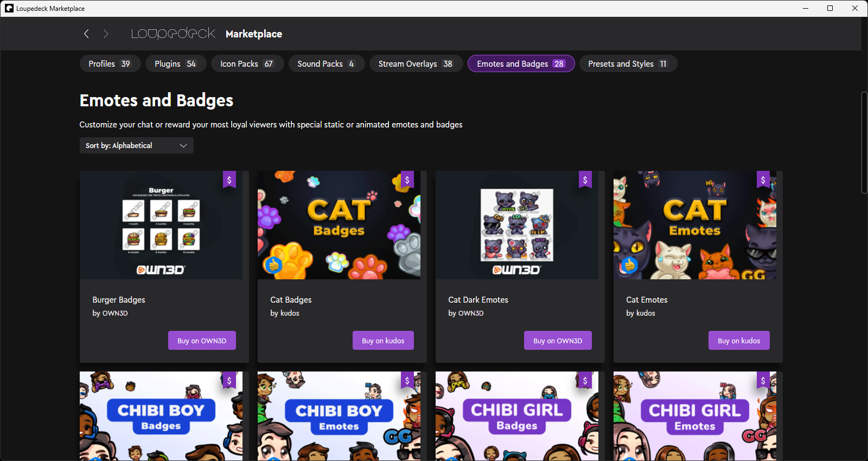Open the Chibi Girl Badges thumbnail

click(x=516, y=416)
